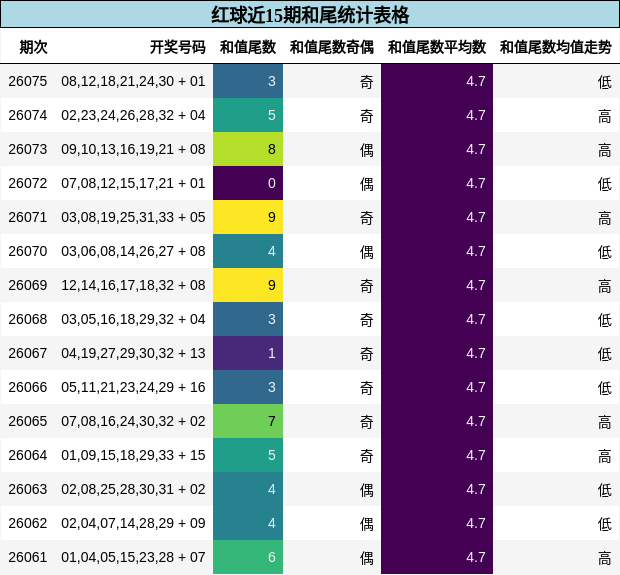The height and width of the screenshot is (575, 620).
Task: Click the 和值尾数奇偶 column header
Action: coord(332,47)
